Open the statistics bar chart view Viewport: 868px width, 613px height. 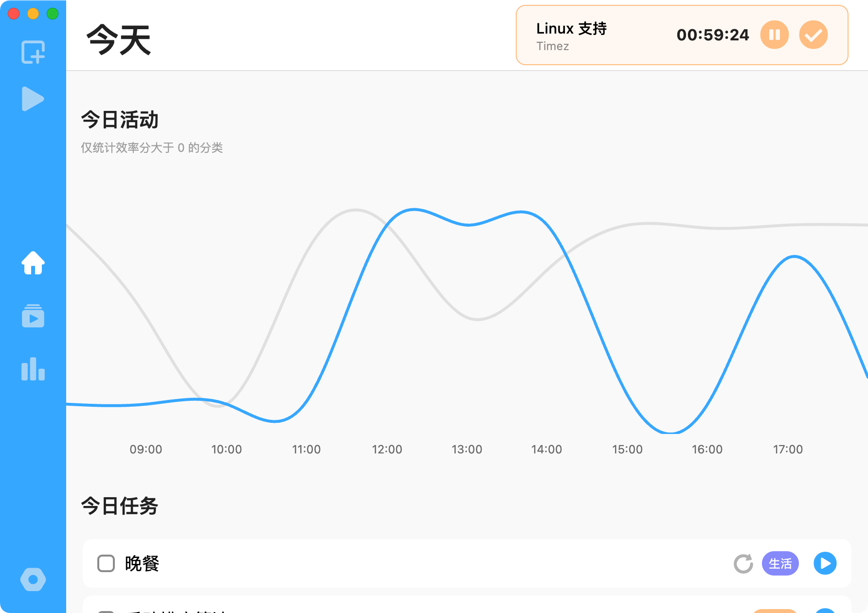[33, 368]
